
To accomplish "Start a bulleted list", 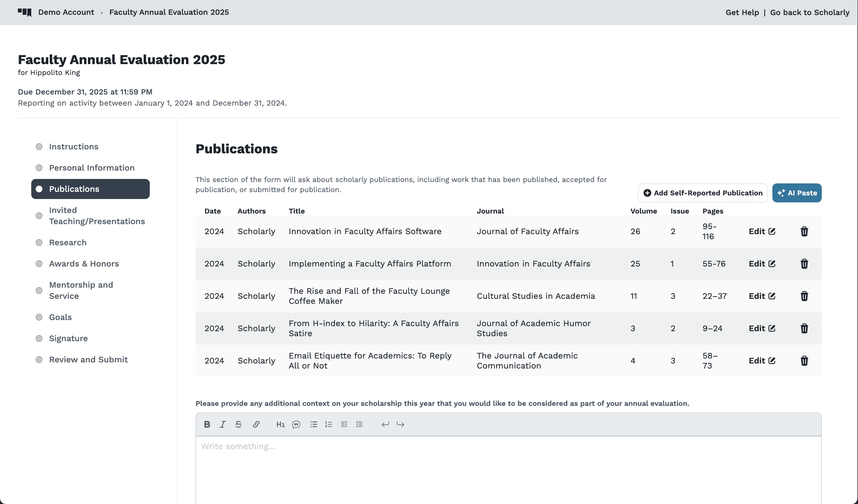I will point(314,424).
